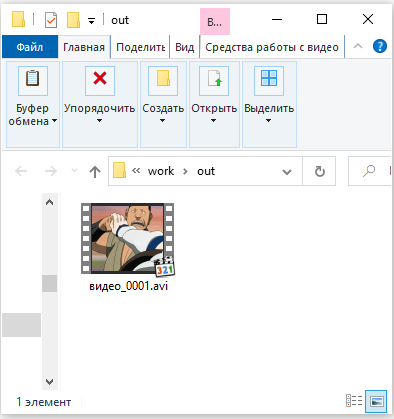The width and height of the screenshot is (394, 419).
Task: Switch to large thumbnails view layout
Action: (x=376, y=401)
